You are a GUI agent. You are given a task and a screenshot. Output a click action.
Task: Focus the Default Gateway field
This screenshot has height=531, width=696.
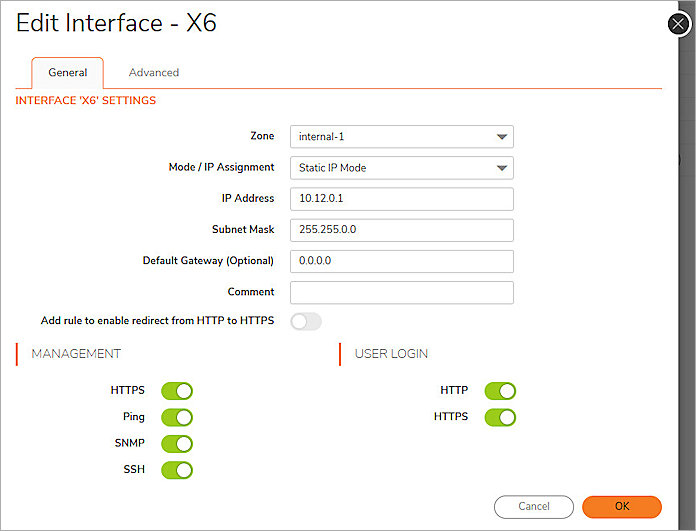pyautogui.click(x=401, y=261)
